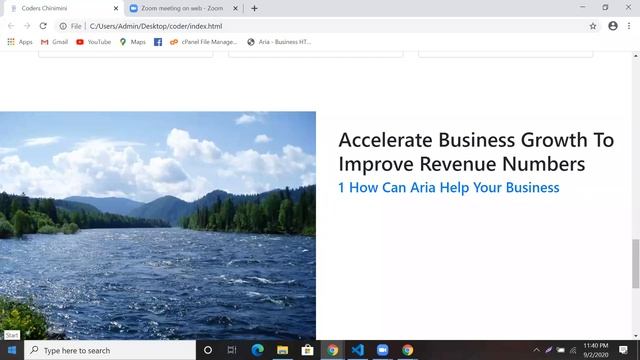View site information icon in address bar
Viewport: 640px width, 360px height.
coord(63,26)
